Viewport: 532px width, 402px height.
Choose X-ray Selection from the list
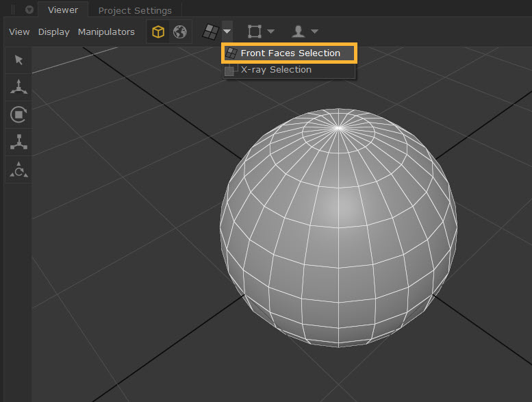pos(276,70)
